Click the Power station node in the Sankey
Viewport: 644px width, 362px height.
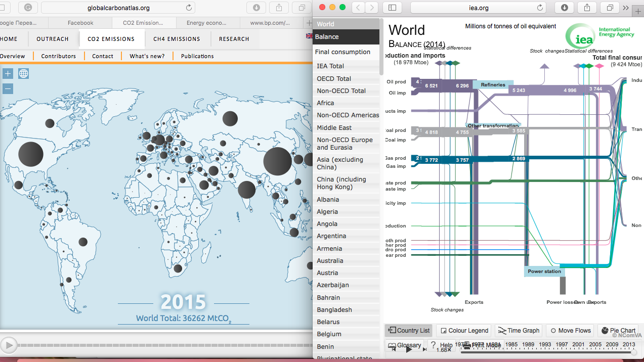point(544,271)
